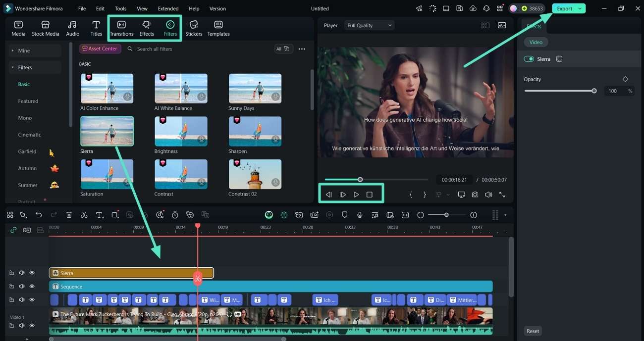Screen dimensions: 644x341
Task: Click the player volume icon
Action: coord(488,195)
